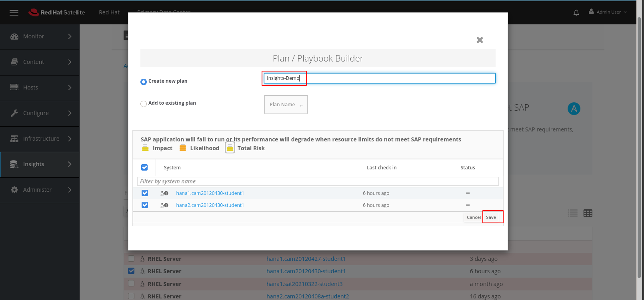Image resolution: width=644 pixels, height=300 pixels.
Task: Click the Insights sidebar icon
Action: 14,164
